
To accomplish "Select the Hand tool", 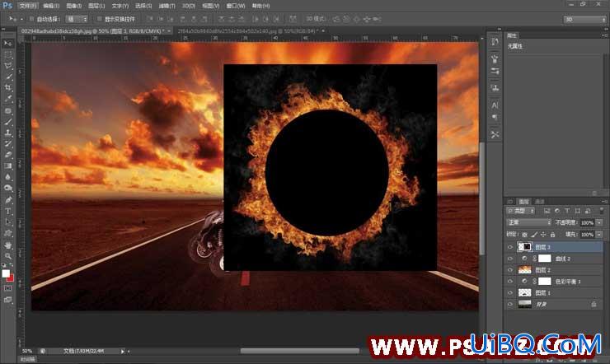I will pos(7,245).
